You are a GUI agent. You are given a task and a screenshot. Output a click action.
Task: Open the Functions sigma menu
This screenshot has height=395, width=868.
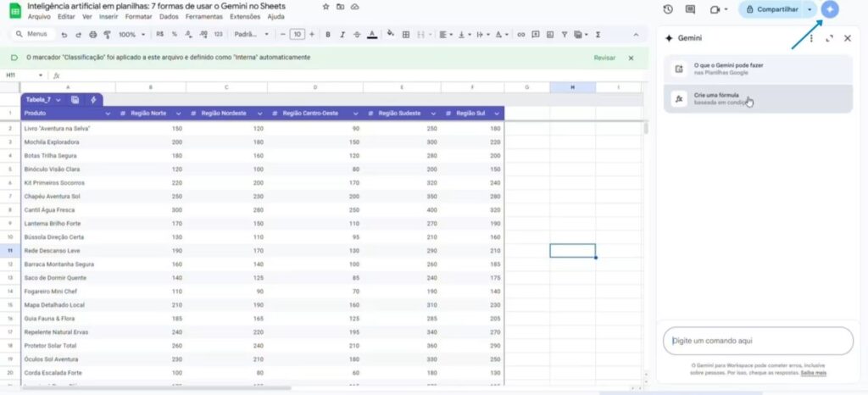[598, 34]
